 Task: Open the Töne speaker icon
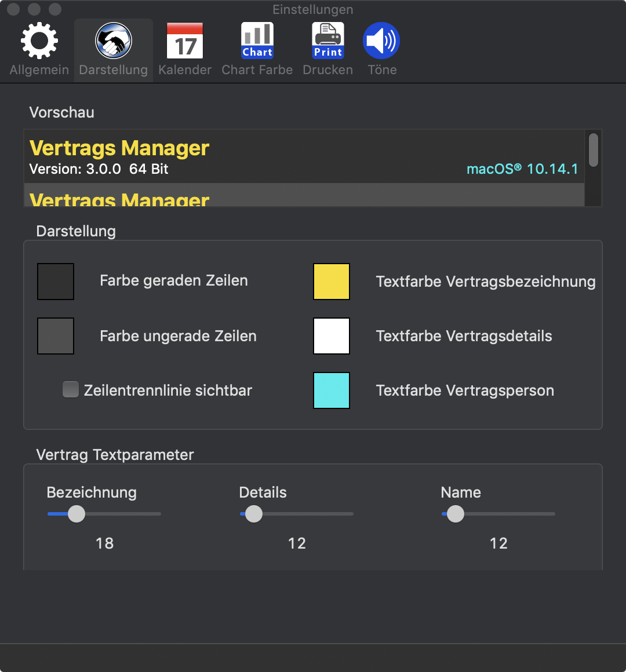coord(381,41)
